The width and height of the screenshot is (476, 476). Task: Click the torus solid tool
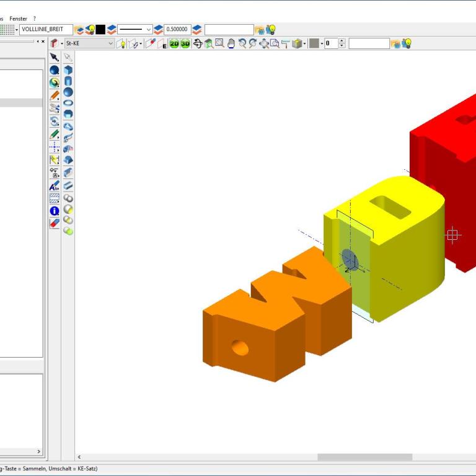coord(68,103)
